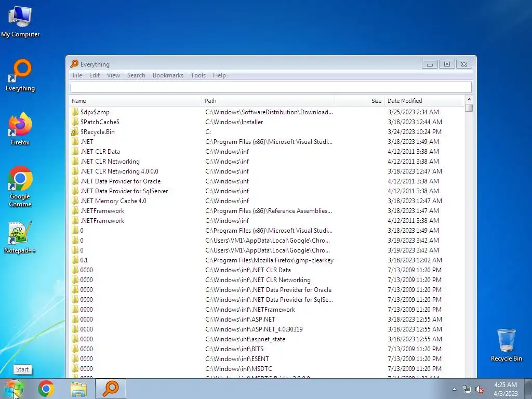The height and width of the screenshot is (399, 532).
Task: Open the View menu
Action: [113, 75]
